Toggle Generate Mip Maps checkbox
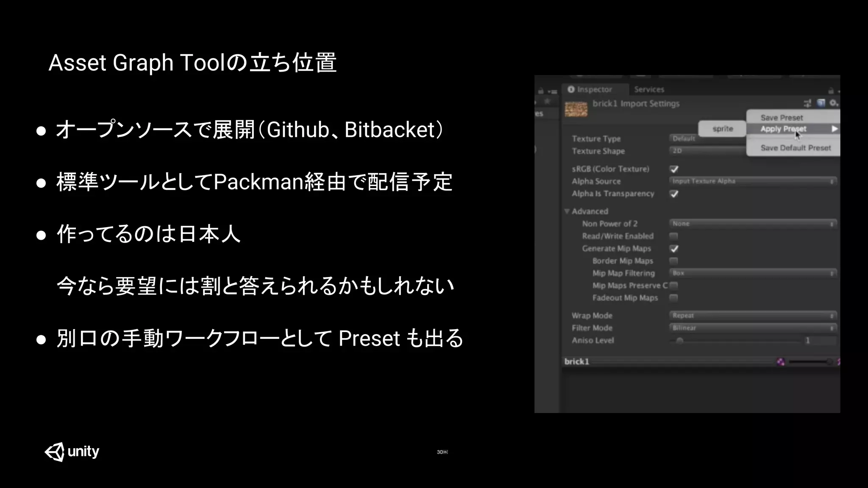 [x=674, y=249]
